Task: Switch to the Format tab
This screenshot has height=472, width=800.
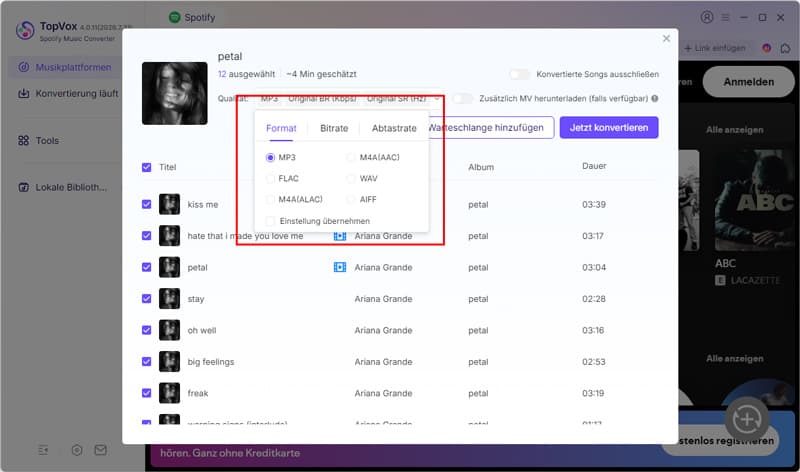Action: click(x=281, y=129)
